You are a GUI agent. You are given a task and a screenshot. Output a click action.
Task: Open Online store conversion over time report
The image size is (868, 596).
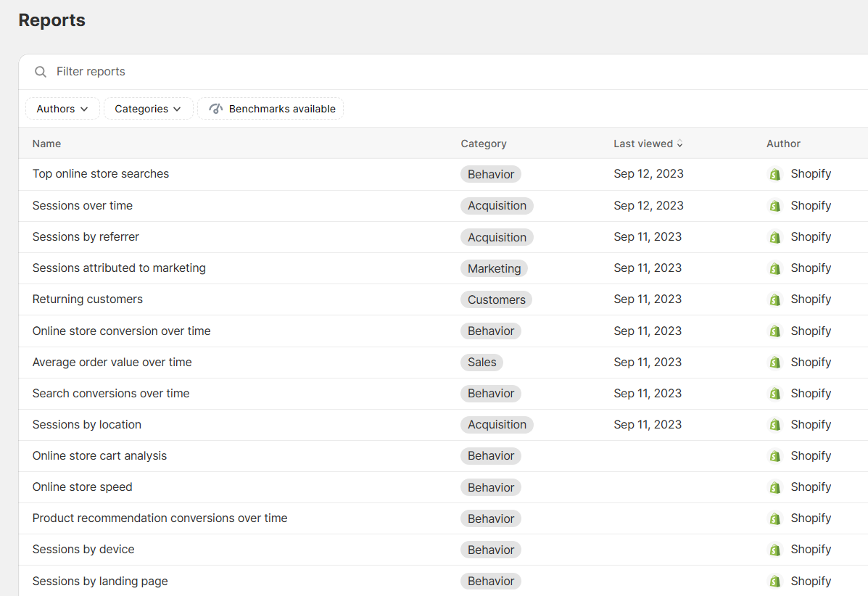(x=121, y=331)
